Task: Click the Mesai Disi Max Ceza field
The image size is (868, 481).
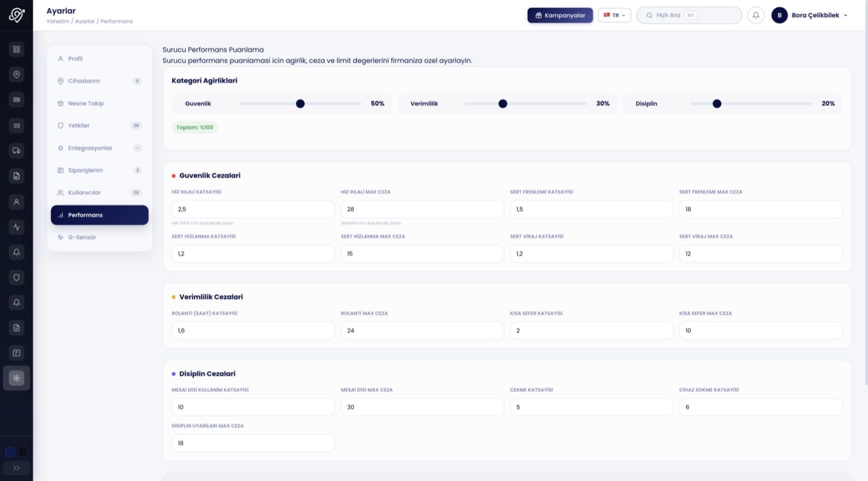Action: (422, 407)
